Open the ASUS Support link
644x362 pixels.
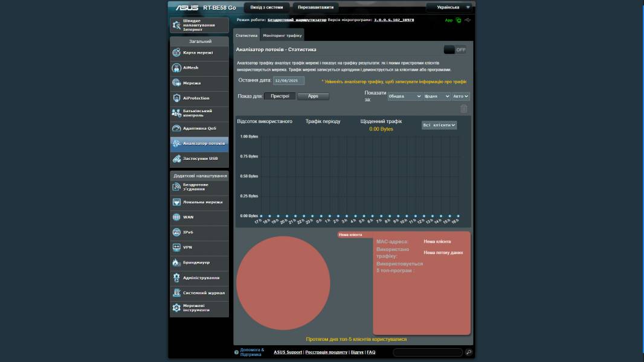pyautogui.click(x=288, y=352)
